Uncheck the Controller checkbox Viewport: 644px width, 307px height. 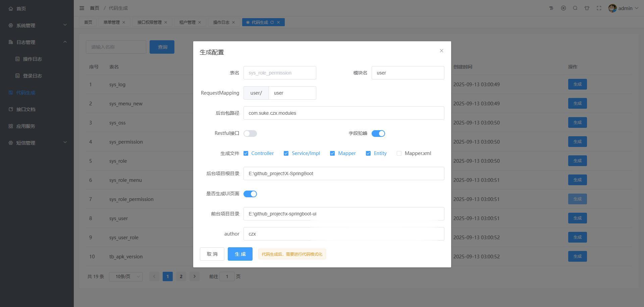(x=246, y=153)
